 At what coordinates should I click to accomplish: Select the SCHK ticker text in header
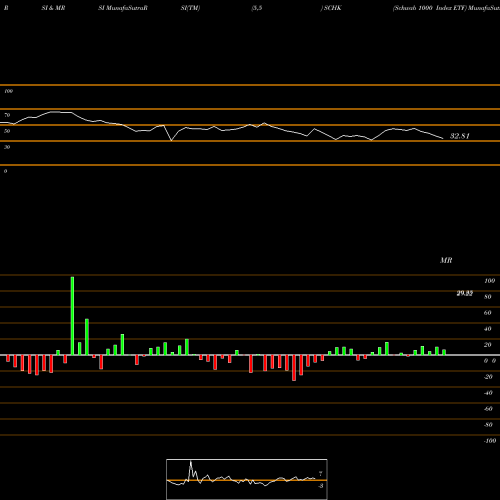pos(332,8)
